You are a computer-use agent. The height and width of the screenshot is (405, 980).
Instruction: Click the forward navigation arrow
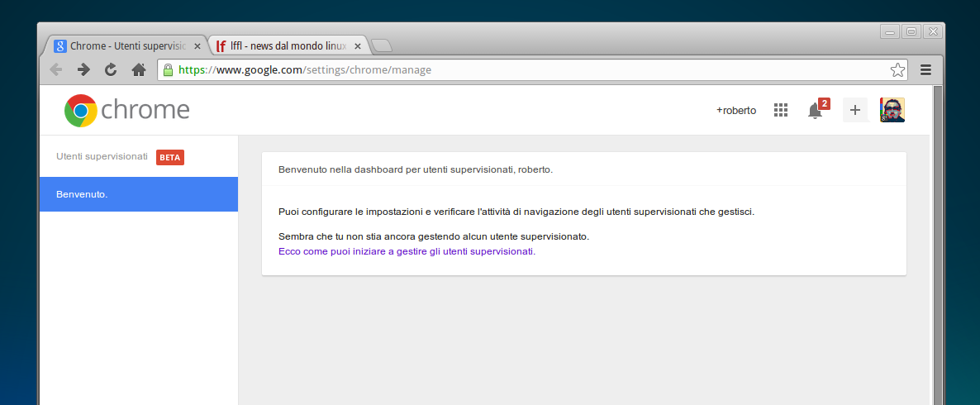coord(83,69)
